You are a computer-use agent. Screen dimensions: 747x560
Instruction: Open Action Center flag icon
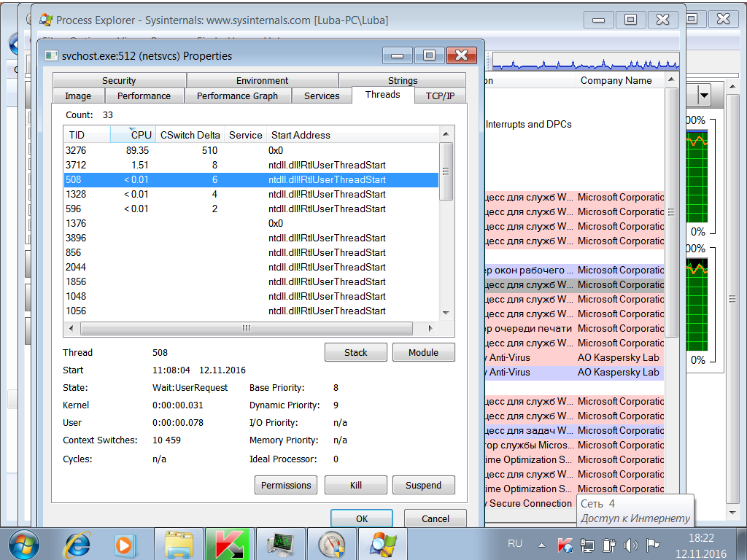652,545
